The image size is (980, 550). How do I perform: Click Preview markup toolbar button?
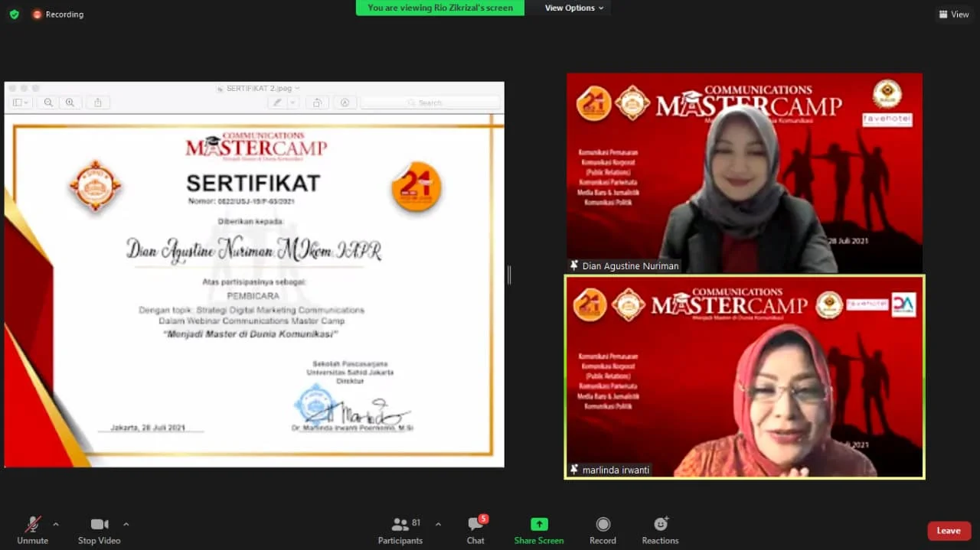pyautogui.click(x=345, y=103)
